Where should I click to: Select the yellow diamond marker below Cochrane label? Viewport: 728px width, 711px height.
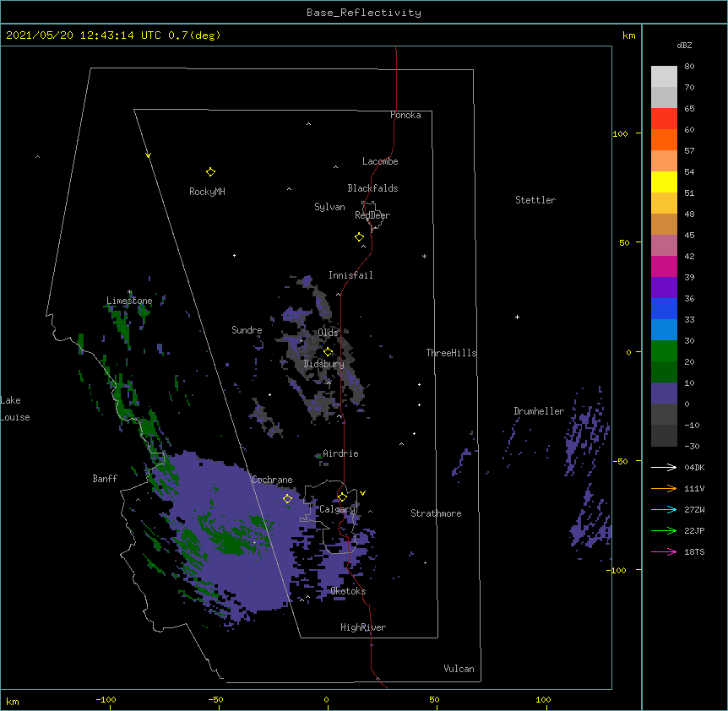pyautogui.click(x=287, y=499)
